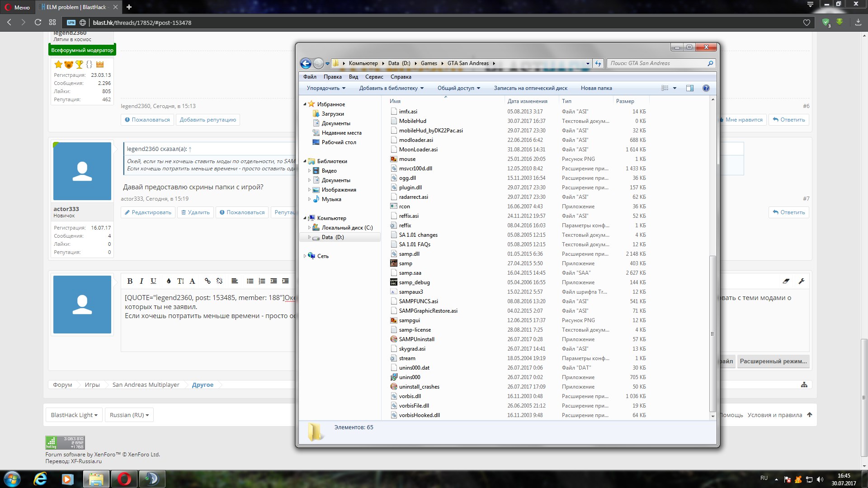Collapse the Компьютер tree section
Viewport: 868px width, 488px height.
pos(305,218)
